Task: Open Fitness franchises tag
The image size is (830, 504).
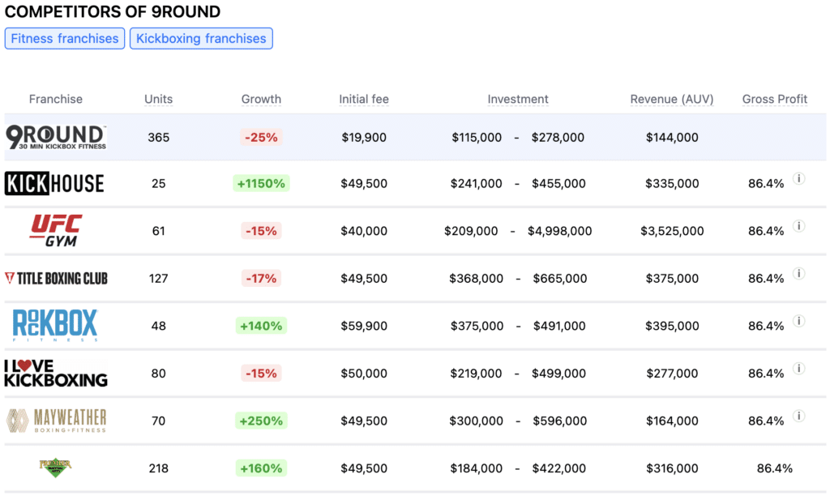Action: (x=65, y=39)
